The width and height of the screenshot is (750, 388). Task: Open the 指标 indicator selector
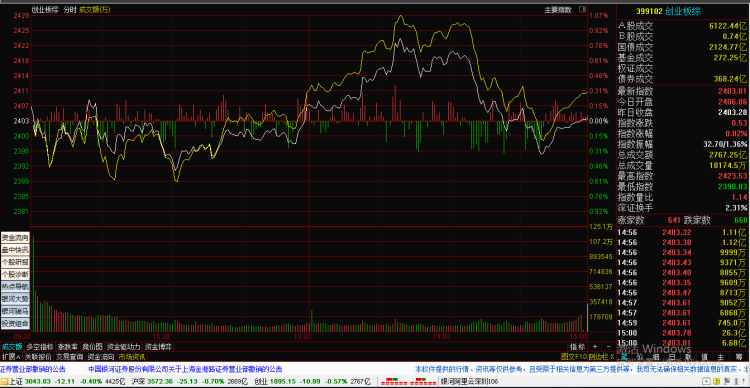pyautogui.click(x=577, y=346)
